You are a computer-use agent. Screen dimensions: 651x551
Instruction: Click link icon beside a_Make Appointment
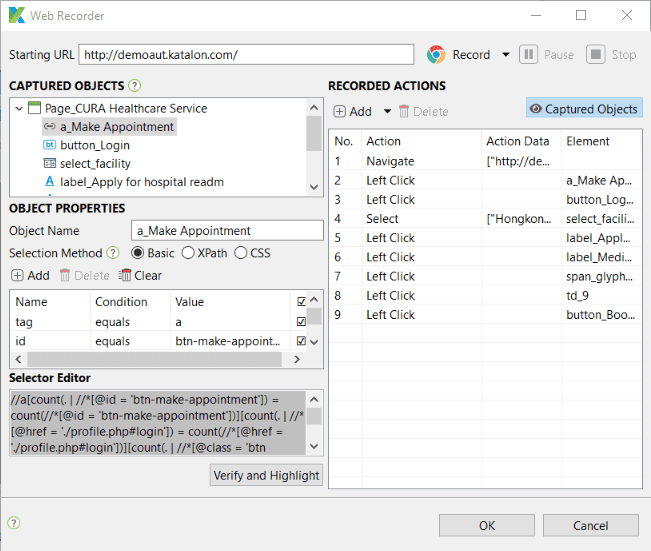pyautogui.click(x=49, y=126)
